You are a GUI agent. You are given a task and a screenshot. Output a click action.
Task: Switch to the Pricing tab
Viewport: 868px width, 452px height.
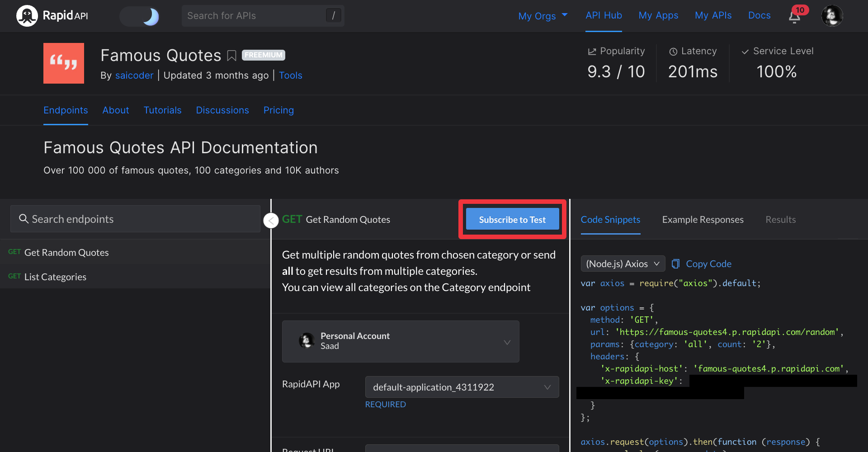coord(278,110)
